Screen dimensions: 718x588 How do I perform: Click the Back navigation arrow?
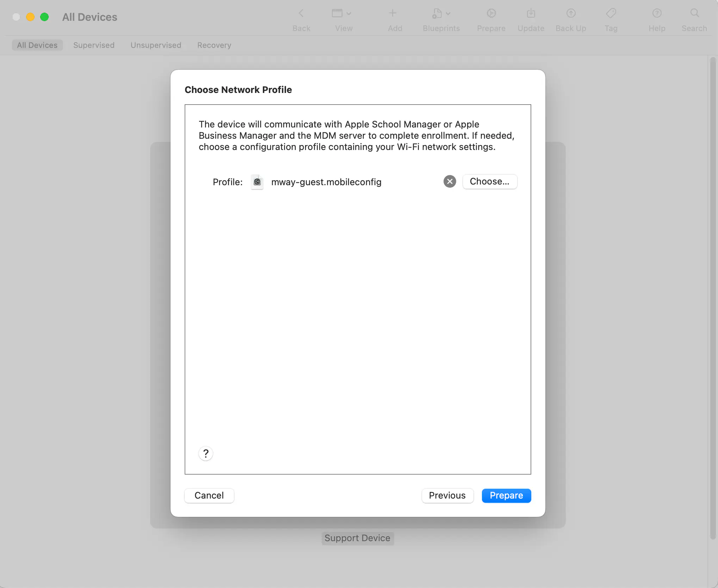click(x=301, y=13)
